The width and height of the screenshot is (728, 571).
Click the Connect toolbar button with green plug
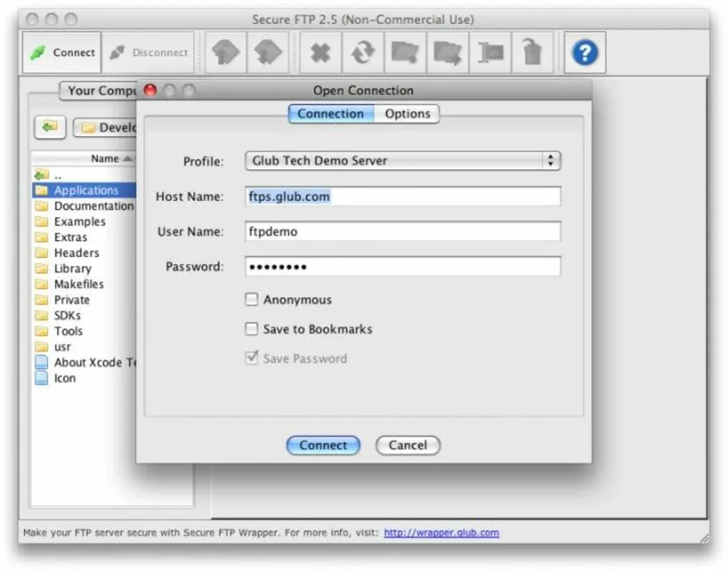click(62, 52)
